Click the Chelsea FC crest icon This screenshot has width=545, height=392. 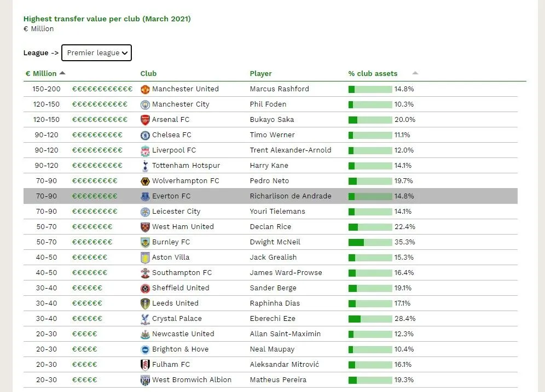click(145, 135)
